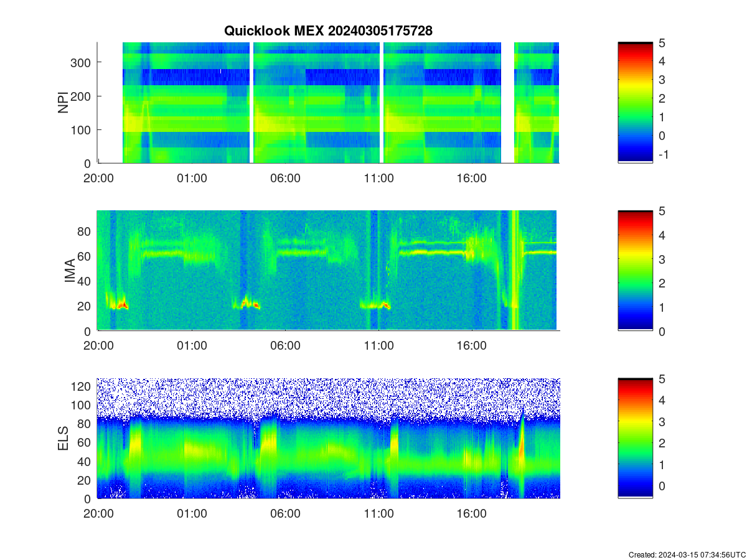Click the ELS spectrogram color scale bar

[635, 438]
